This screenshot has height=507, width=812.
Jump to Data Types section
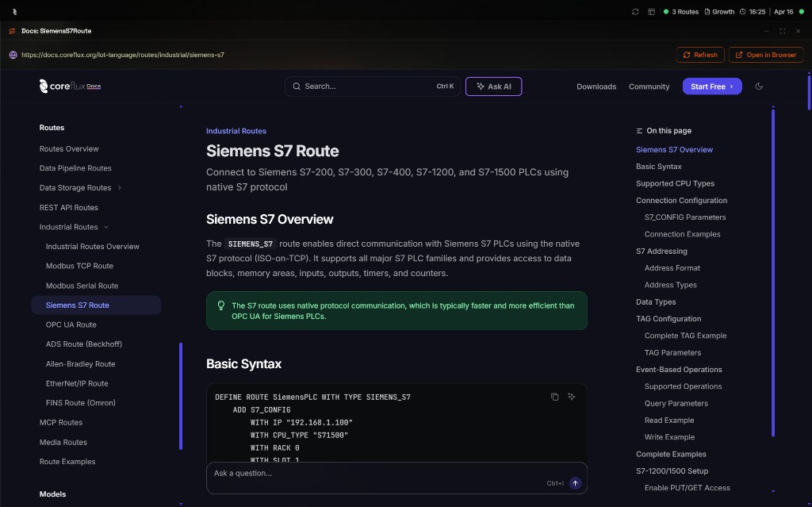656,302
